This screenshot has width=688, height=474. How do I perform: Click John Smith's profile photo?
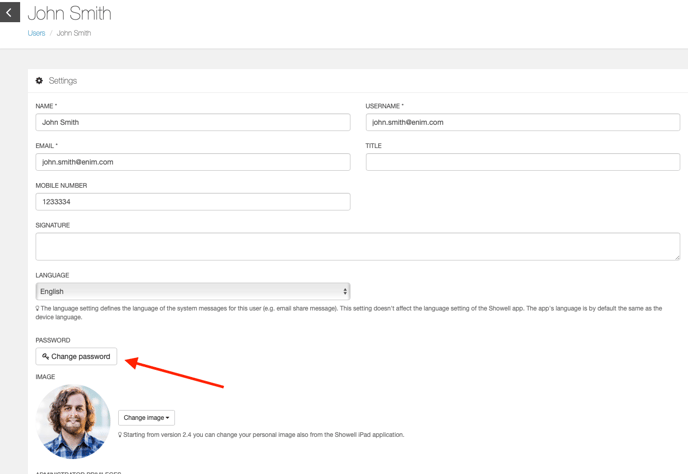pyautogui.click(x=73, y=422)
